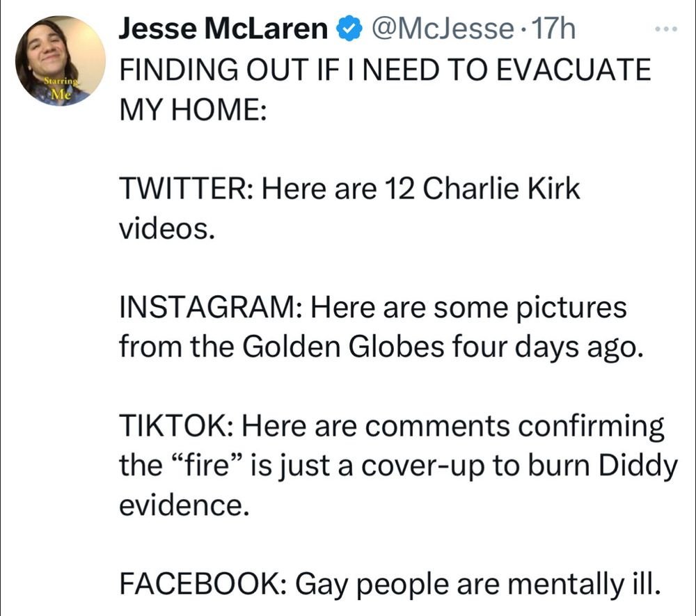Click the 'FACEBOOK:' label in the tweet
Screen dimensions: 696x616
pos(203,583)
